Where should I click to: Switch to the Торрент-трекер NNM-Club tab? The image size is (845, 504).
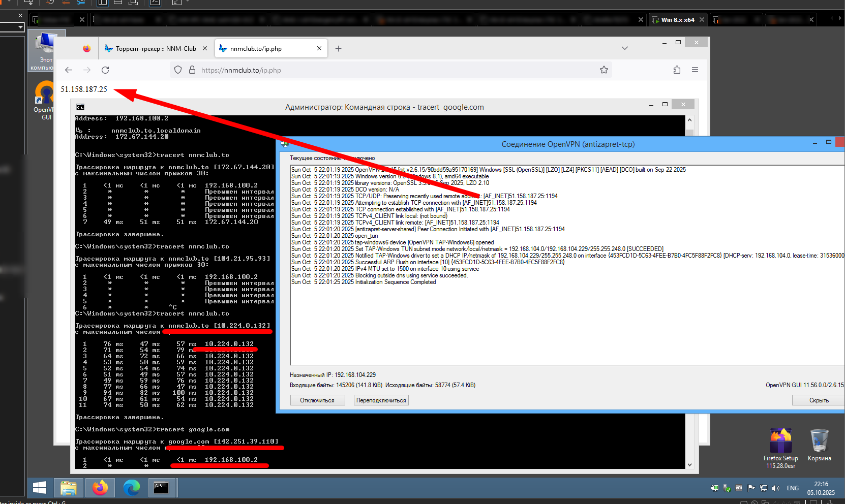coord(156,49)
